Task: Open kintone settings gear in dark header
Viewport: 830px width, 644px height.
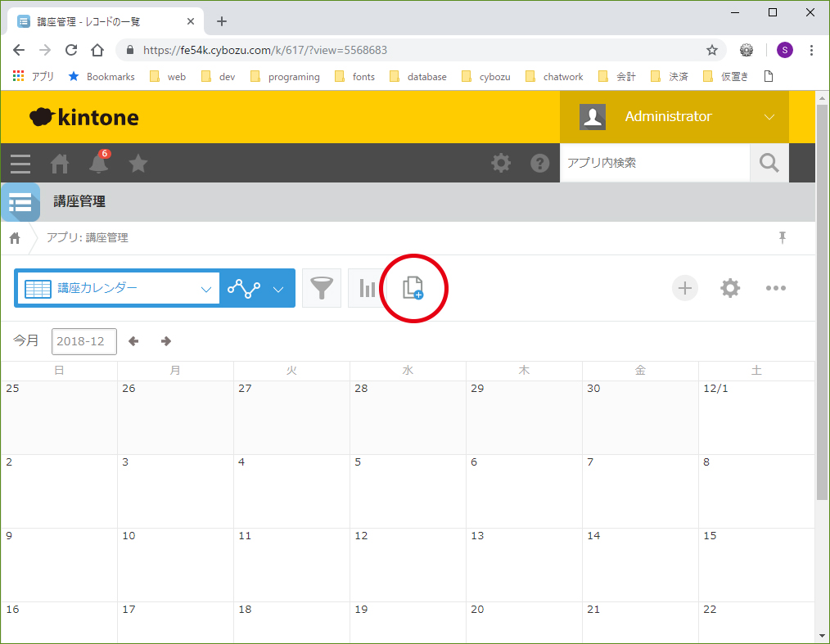Action: 501,163
